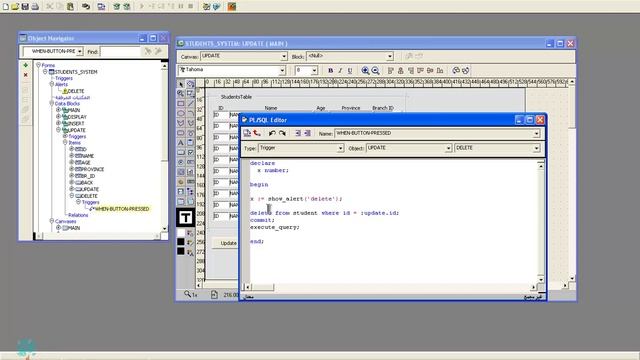Click the Zoom Out icon in layout toolbar
Image resolution: width=640 pixels, height=360 pixels.
[x=376, y=71]
